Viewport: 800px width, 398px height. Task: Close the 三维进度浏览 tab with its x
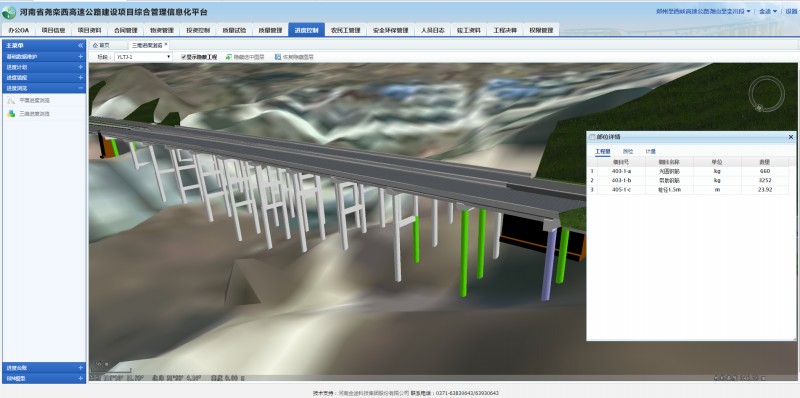coord(165,44)
